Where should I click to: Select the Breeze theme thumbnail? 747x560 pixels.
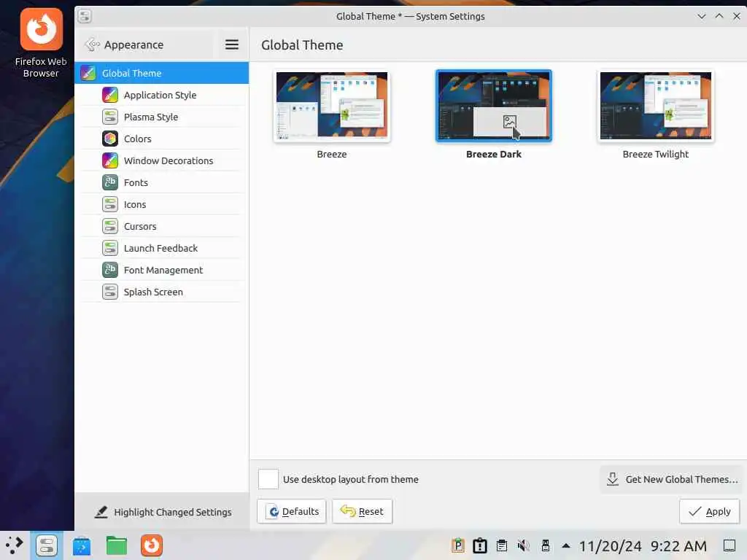tap(332, 106)
